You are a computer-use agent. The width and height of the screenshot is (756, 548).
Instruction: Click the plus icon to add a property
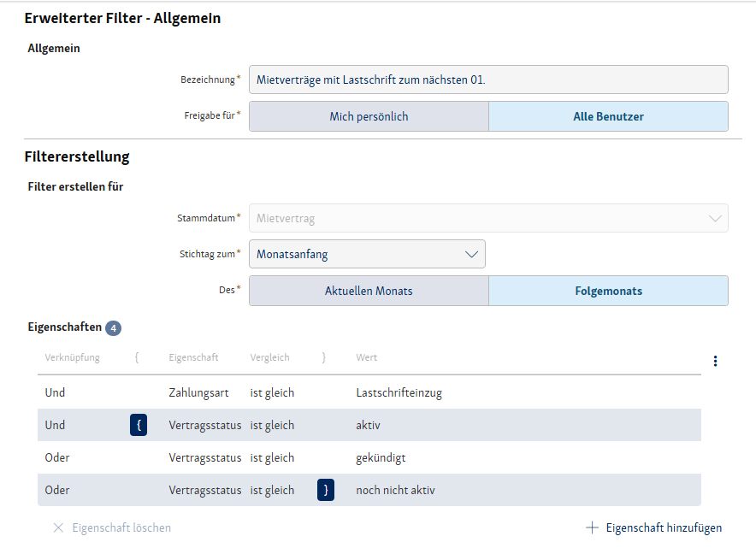[592, 527]
